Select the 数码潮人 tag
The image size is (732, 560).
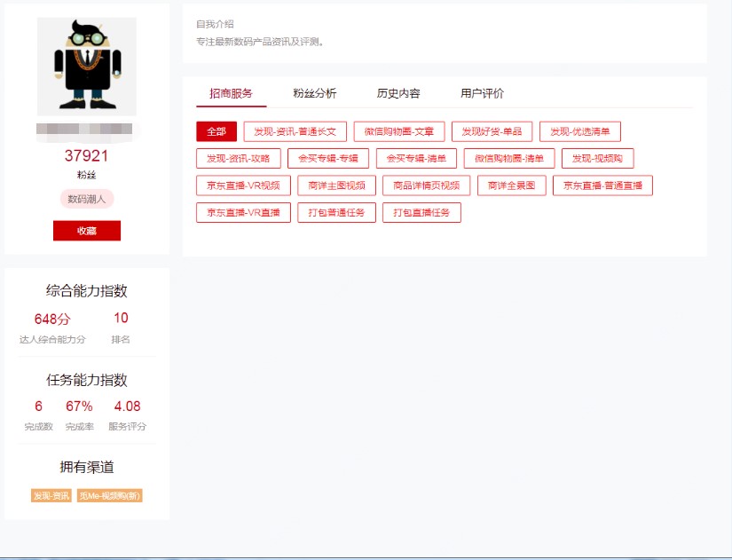tap(86, 199)
